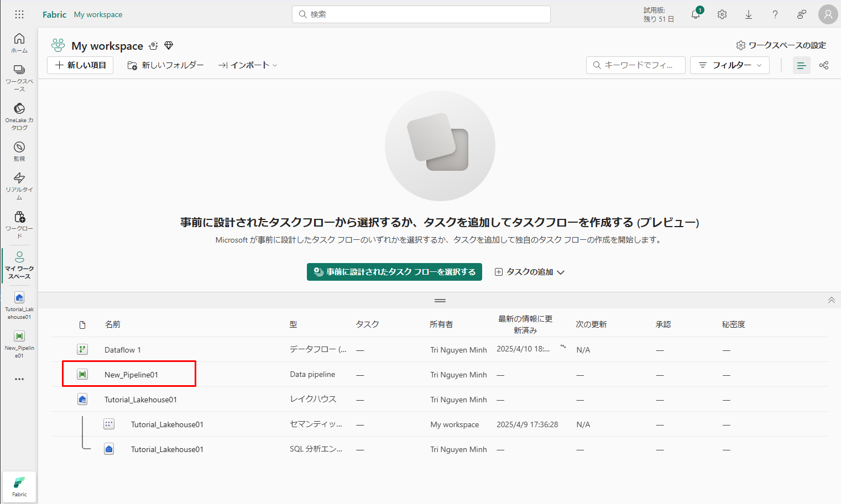Screen dimensions: 841x504
Task: Click the download icon in header
Action: point(749,15)
